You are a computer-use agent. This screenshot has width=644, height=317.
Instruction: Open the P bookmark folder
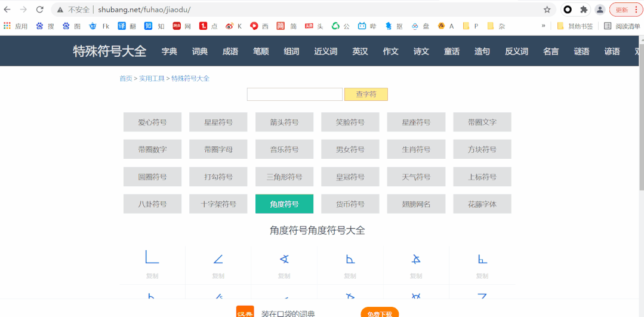pyautogui.click(x=470, y=26)
